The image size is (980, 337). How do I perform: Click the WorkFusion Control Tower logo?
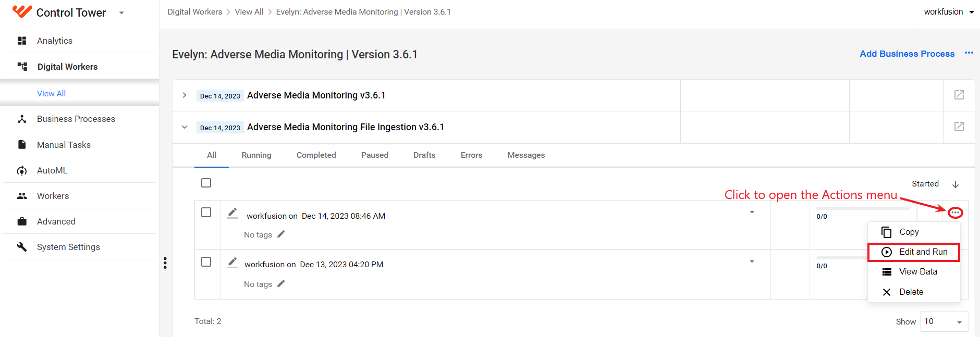click(22, 11)
